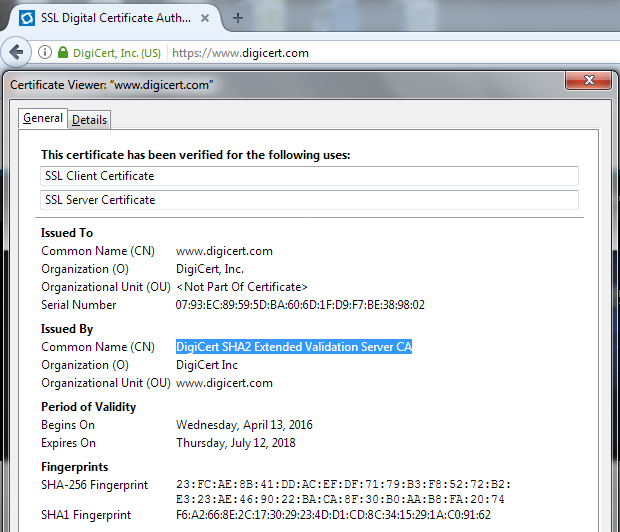Select the SSL Server Certificate entry
The height and width of the screenshot is (532, 620).
[x=309, y=200]
